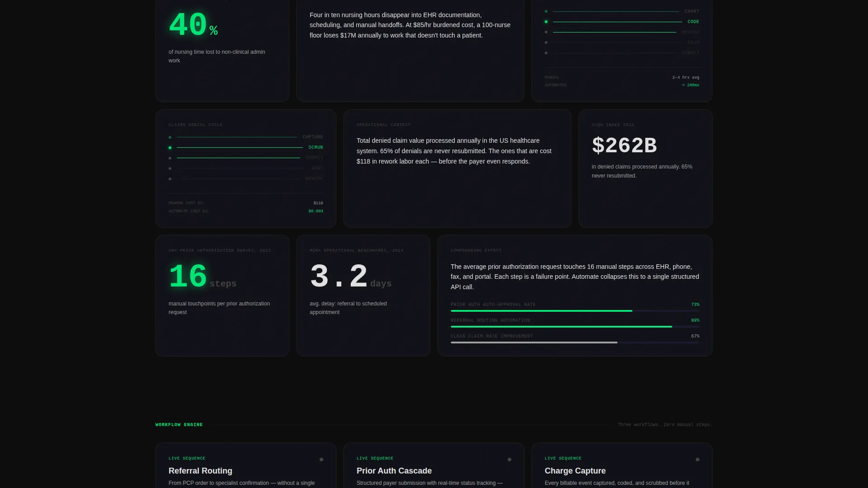Click 'manual touchpoints per prior authorization request' caption

(x=219, y=308)
